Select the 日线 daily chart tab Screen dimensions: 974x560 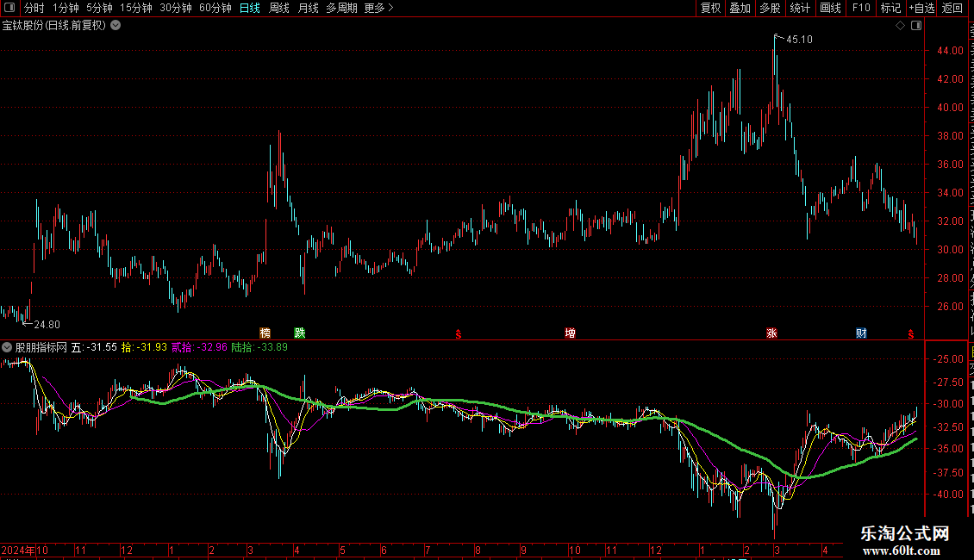pyautogui.click(x=250, y=8)
